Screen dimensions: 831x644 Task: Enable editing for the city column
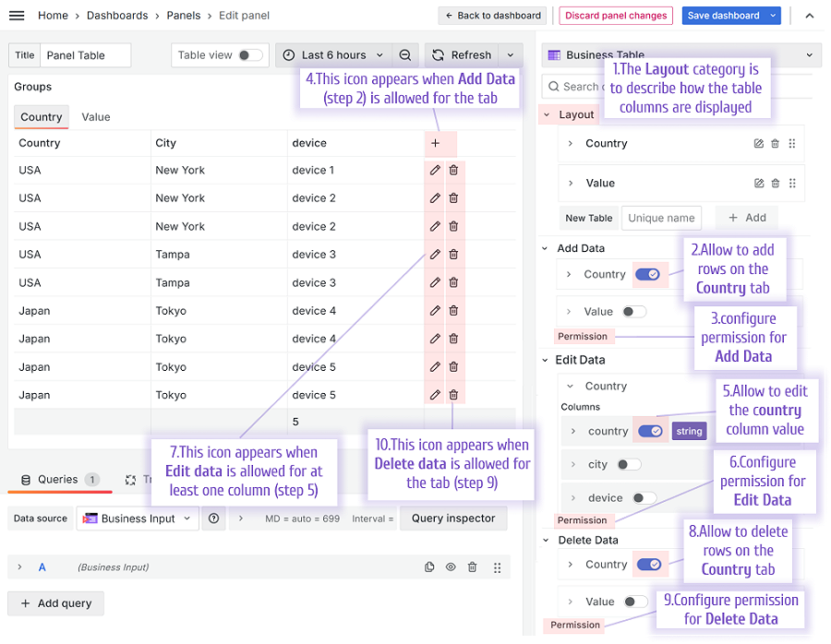(x=629, y=464)
